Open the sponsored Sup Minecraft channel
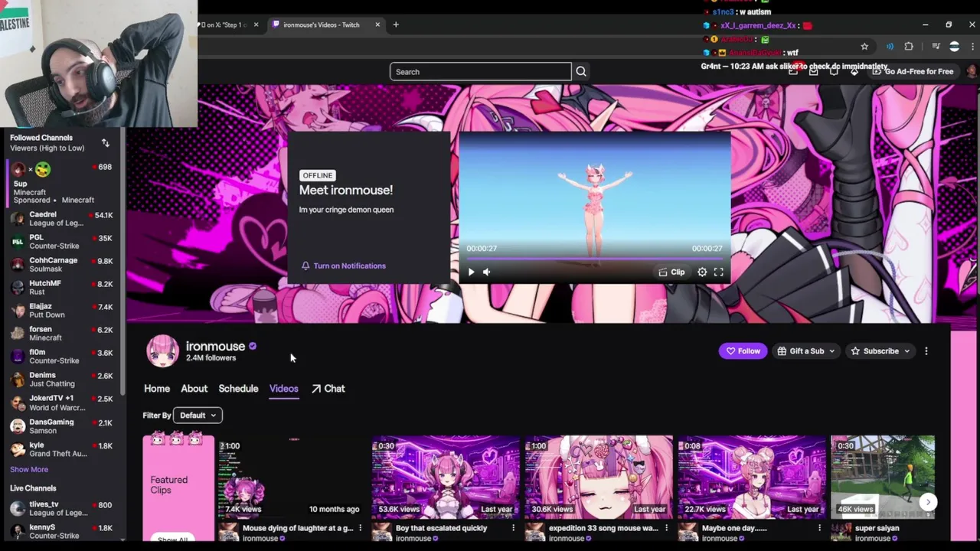 63,183
